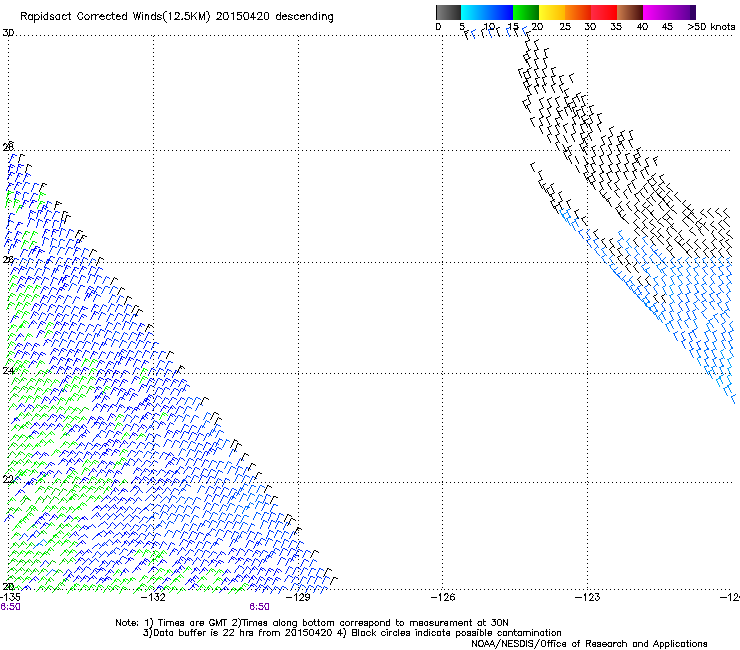Click the gray 0-5 knots color segment
Screen dimensions: 740x650
[x=448, y=12]
